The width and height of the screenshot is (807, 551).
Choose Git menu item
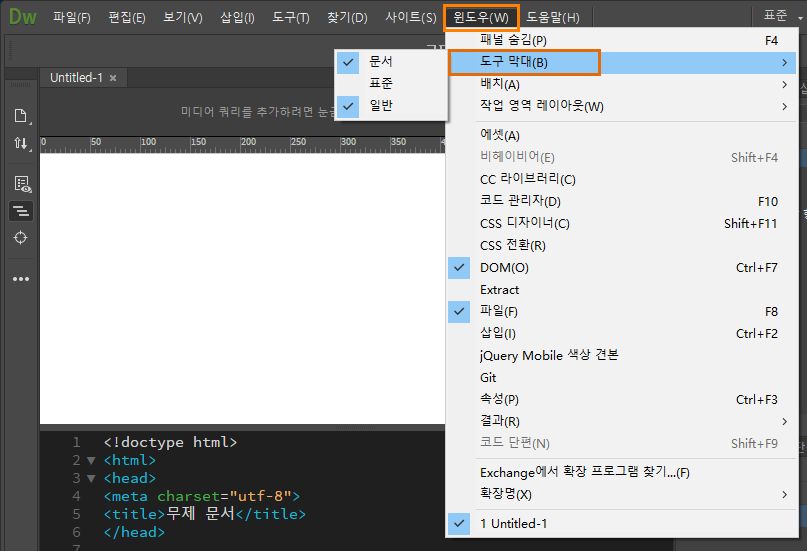(x=622, y=378)
